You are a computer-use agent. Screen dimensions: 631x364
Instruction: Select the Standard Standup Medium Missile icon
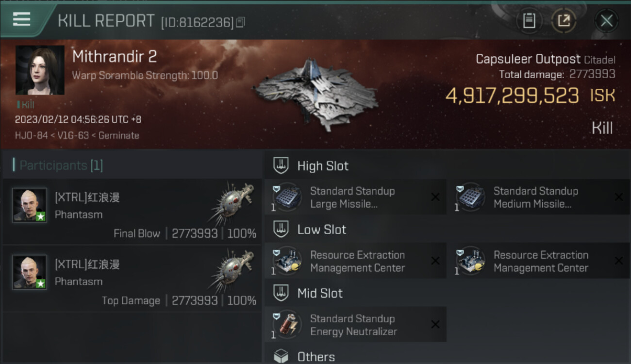[x=470, y=198]
